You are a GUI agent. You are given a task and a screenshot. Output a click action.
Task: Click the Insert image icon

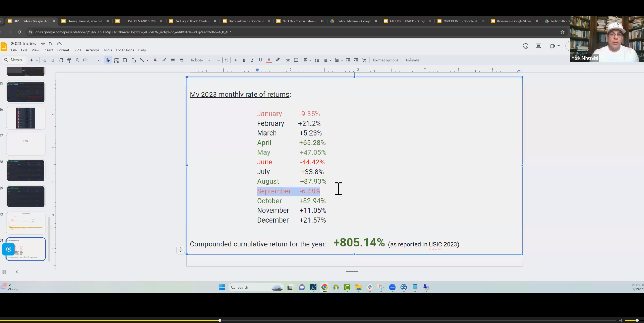[125, 60]
